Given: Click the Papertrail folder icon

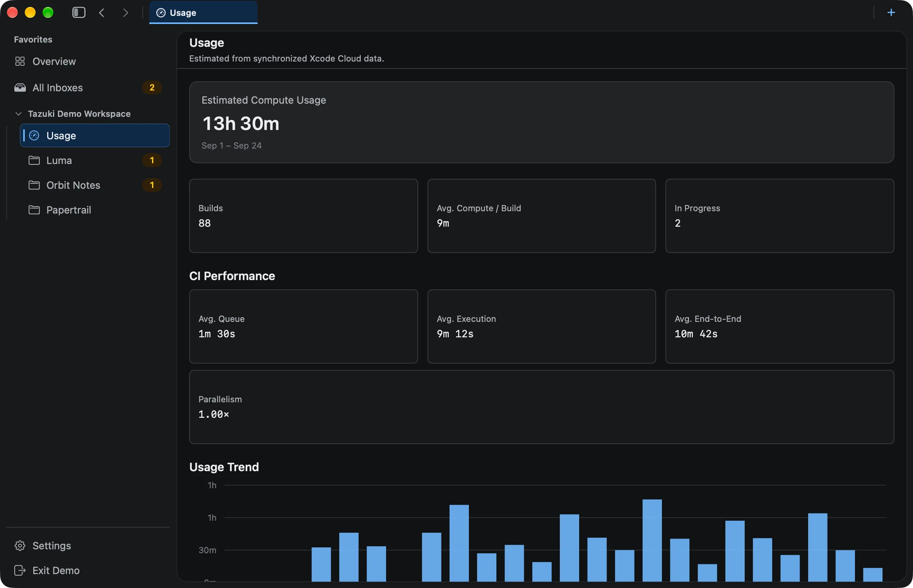Looking at the screenshot, I should pyautogui.click(x=34, y=210).
